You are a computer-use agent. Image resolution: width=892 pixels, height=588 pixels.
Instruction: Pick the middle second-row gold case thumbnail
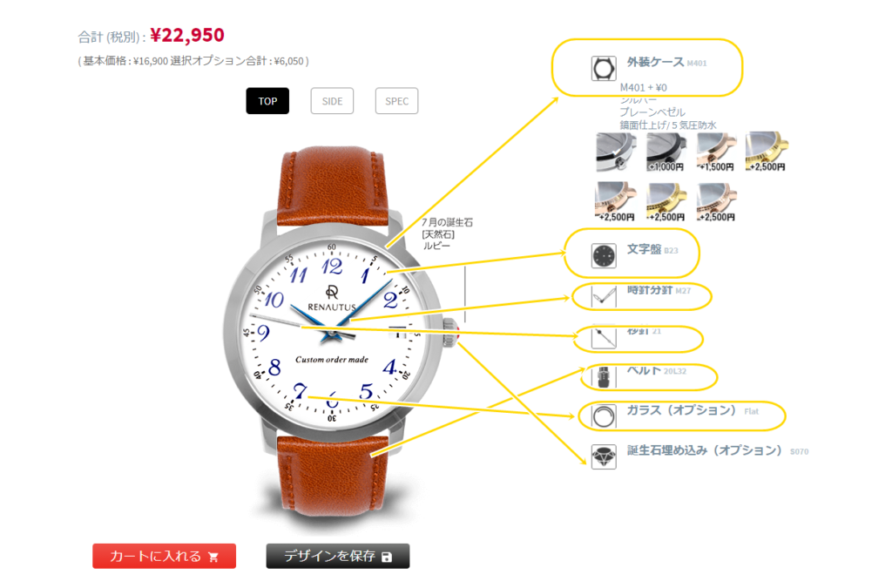pos(666,201)
